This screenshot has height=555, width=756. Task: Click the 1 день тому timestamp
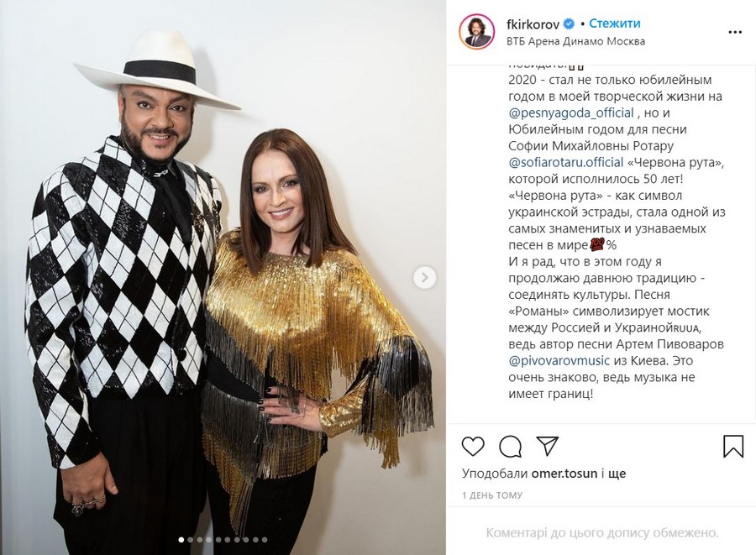(492, 495)
